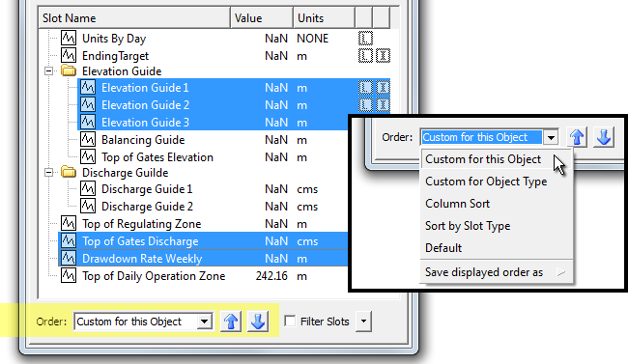Viewport: 628px width, 364px height.
Task: Click the Discharge Guide 2 slot icon
Action: click(x=88, y=206)
